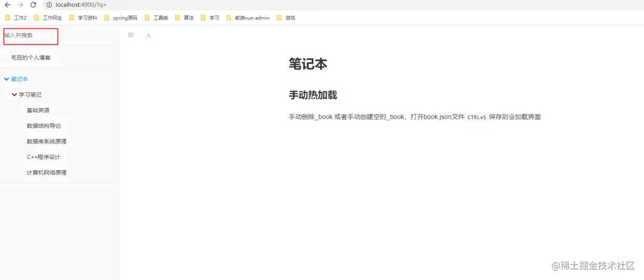Open the 工作网址 bookmark folder
Screen dimensions: 644x280
pos(48,18)
